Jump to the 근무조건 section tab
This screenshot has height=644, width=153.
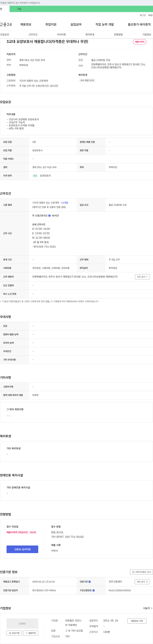[x=33, y=34]
